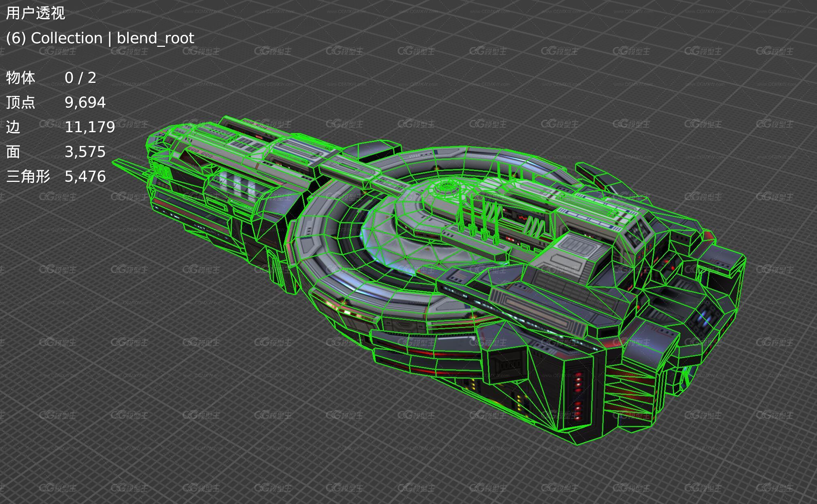817x504 pixels.
Task: Click the '顶点' statistics label
Action: coord(21,102)
